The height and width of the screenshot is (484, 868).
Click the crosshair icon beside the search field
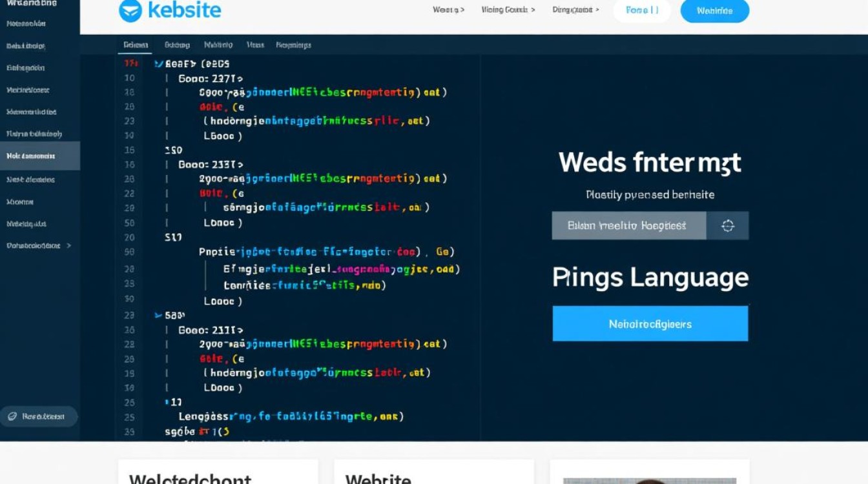click(x=728, y=226)
